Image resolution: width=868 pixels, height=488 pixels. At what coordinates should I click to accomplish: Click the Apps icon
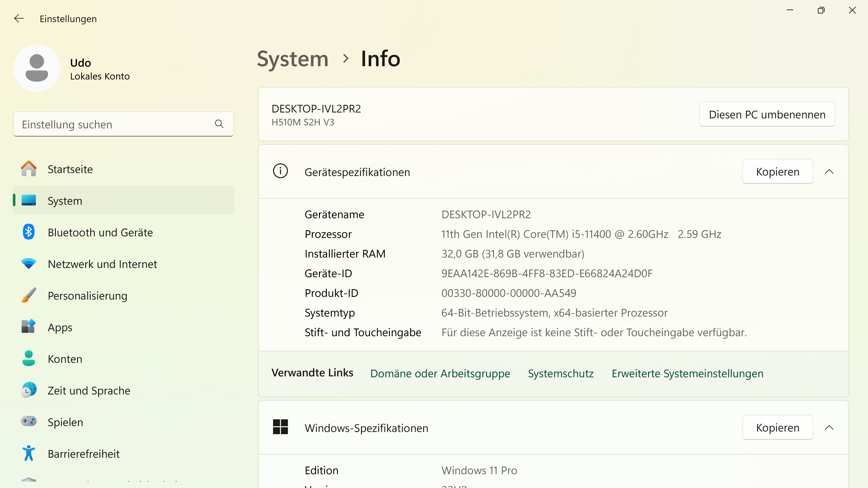pyautogui.click(x=29, y=326)
